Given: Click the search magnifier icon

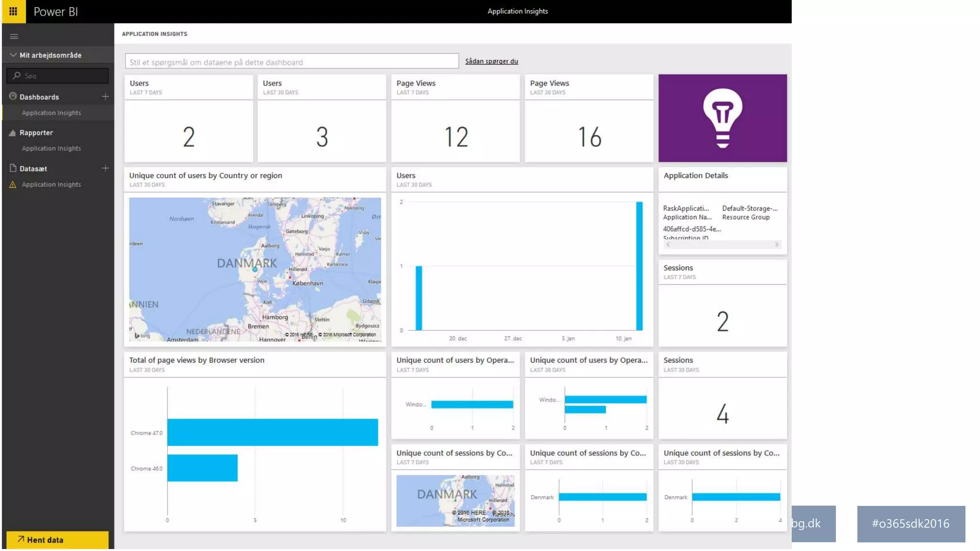Looking at the screenshot, I should click(x=17, y=76).
